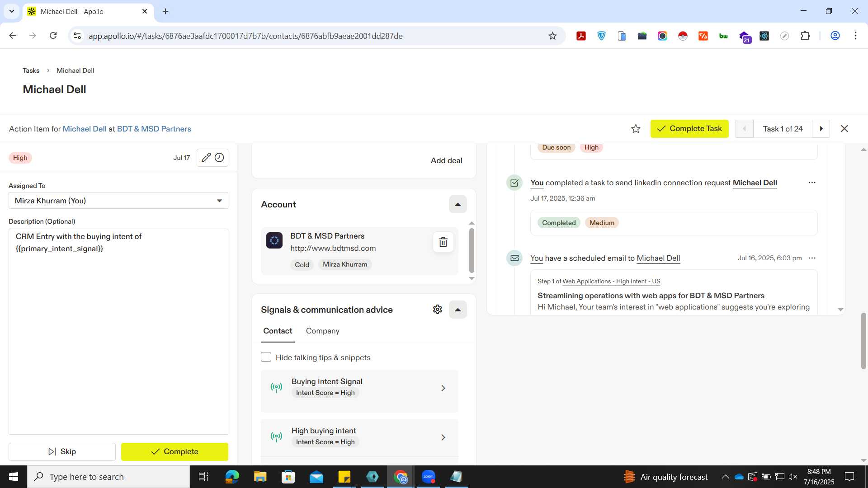Viewport: 868px width, 488px height.
Task: Open the browser tab search dropdown
Action: coord(11,11)
